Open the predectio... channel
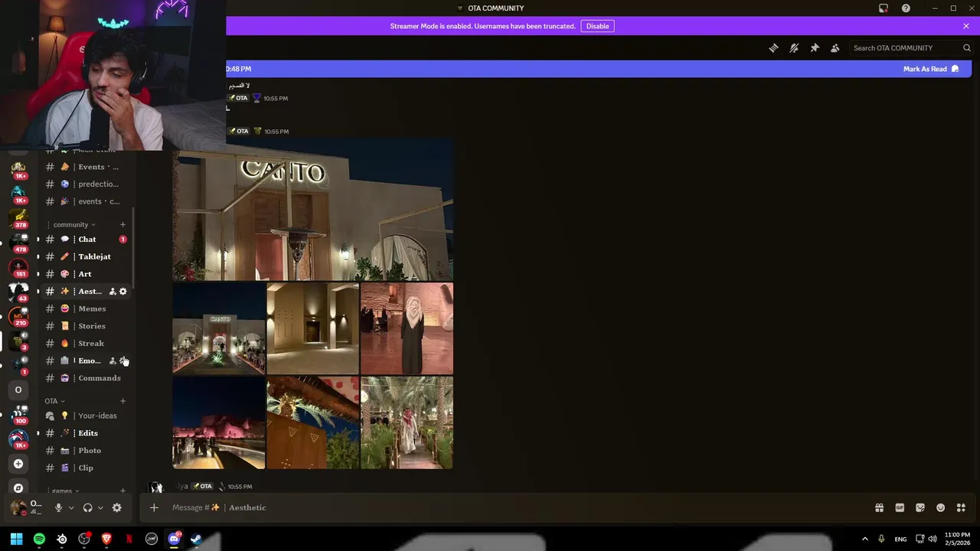 87,184
